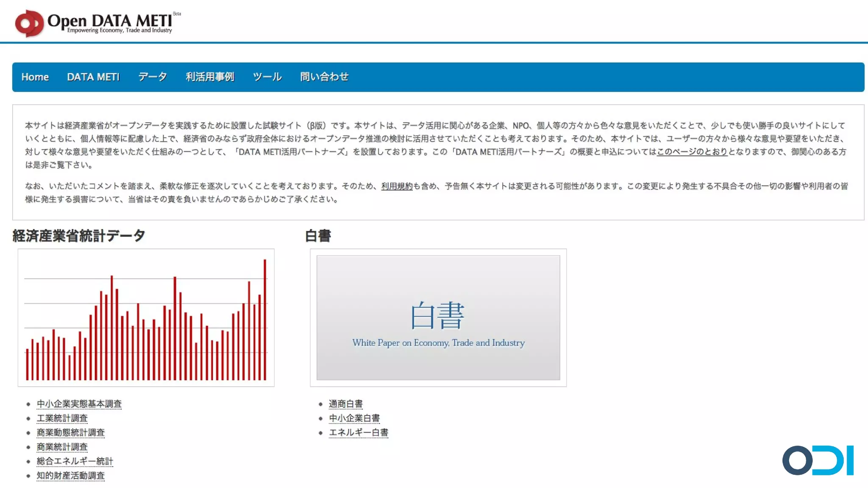
Task: Open 総合エネルギー統計 link
Action: point(75,461)
